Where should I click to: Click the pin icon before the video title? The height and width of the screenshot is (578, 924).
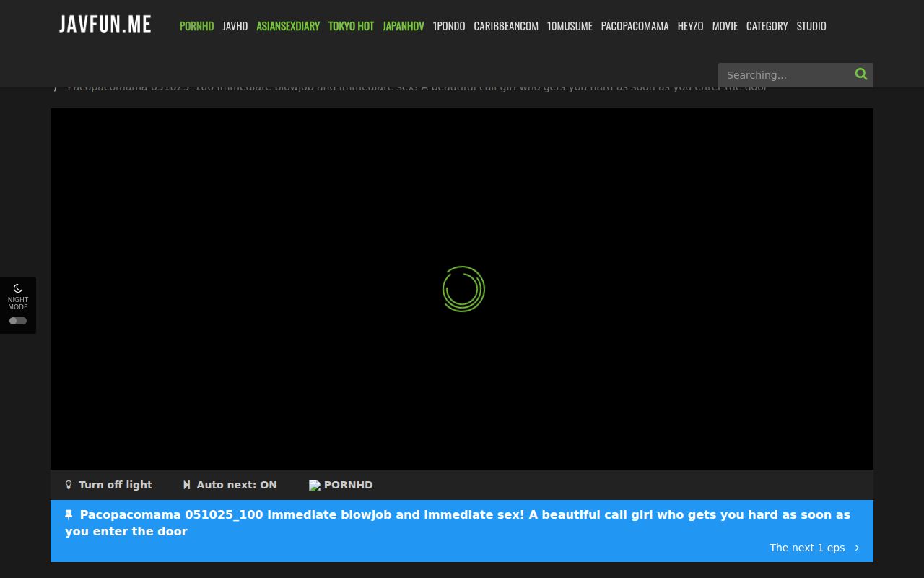pos(69,514)
